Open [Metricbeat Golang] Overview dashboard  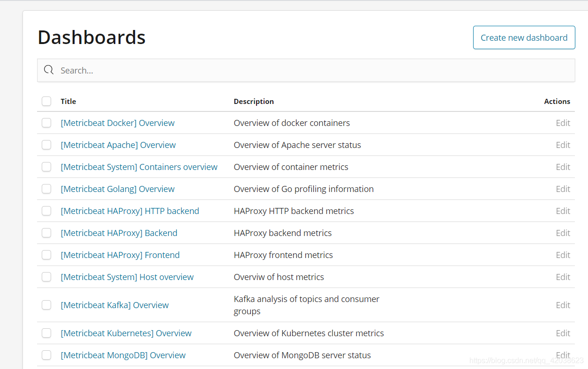tap(118, 189)
